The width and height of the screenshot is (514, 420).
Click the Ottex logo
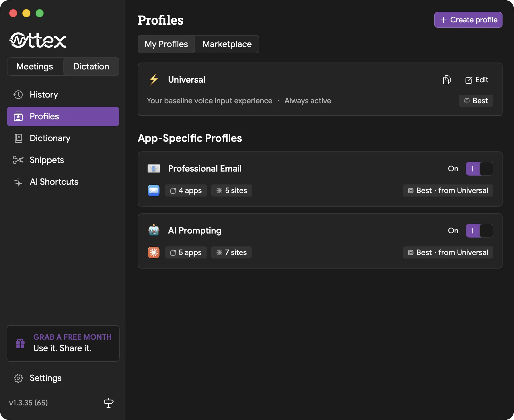(x=38, y=40)
